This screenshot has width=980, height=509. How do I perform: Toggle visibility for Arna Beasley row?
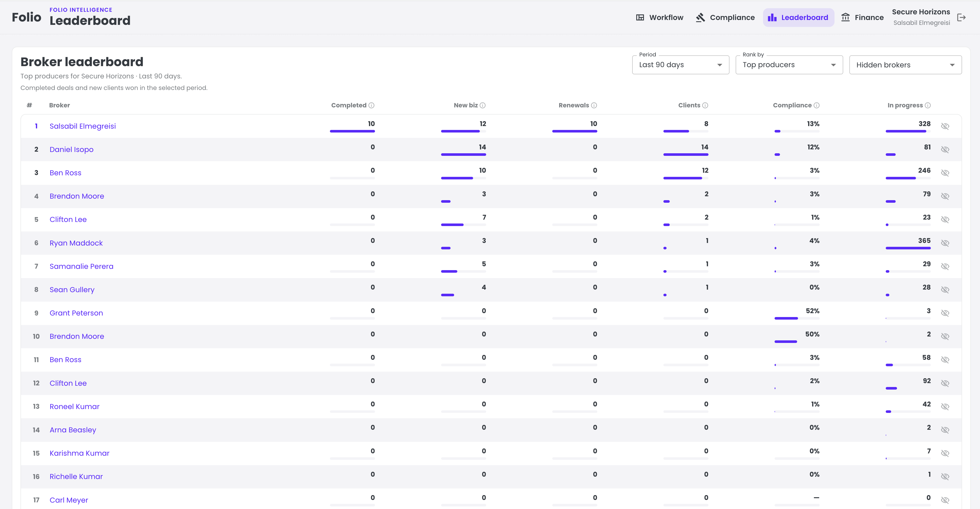click(945, 430)
